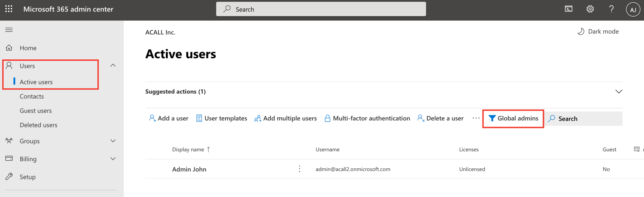644x197 pixels.
Task: Expand the Groups section chevron
Action: (x=113, y=141)
